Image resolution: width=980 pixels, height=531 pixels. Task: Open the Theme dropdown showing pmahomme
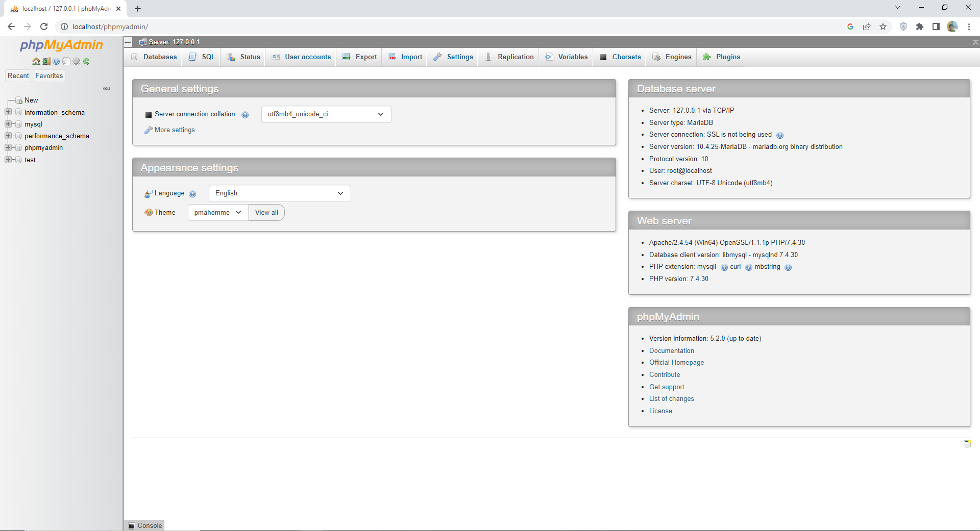click(218, 213)
